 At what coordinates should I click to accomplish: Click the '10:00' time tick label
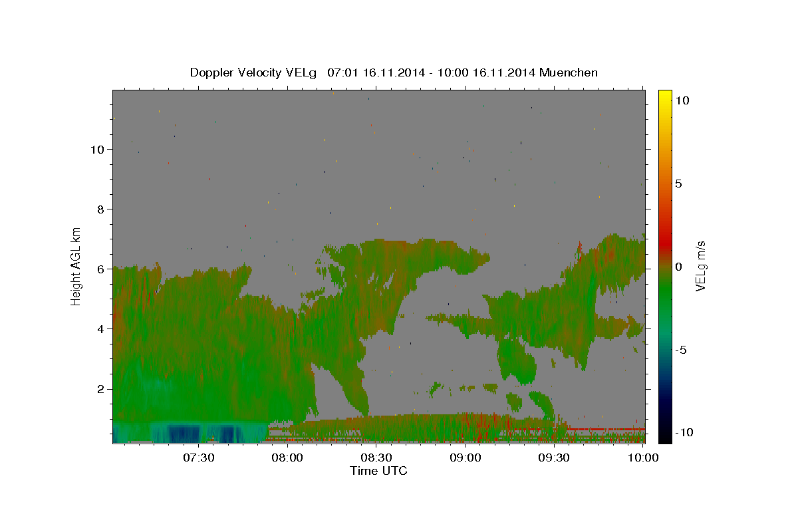click(644, 458)
